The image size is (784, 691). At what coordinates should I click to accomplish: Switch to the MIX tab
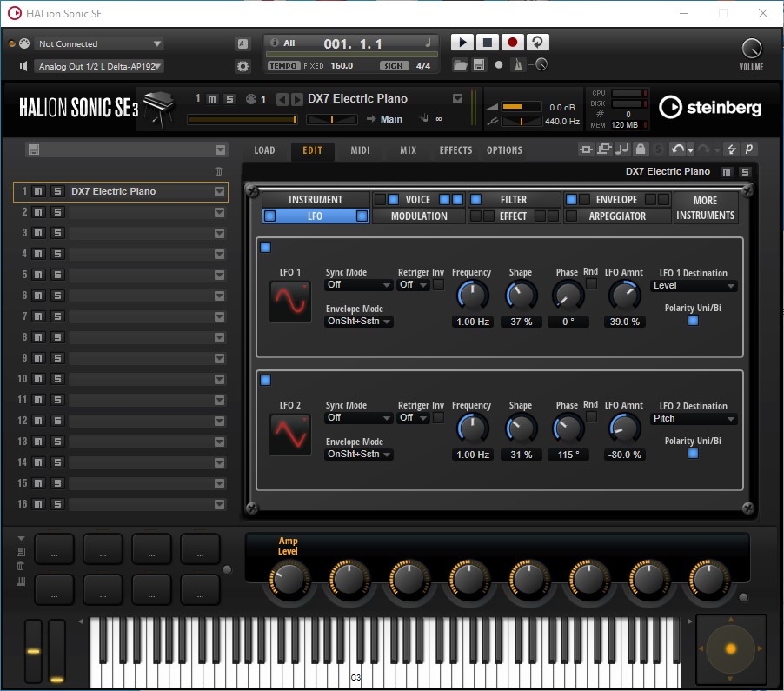[x=408, y=150]
